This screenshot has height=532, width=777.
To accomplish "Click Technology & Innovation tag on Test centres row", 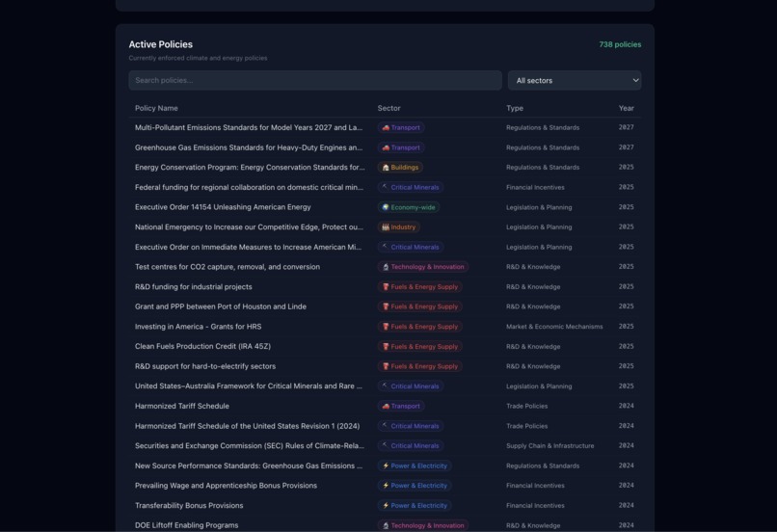I will click(422, 267).
